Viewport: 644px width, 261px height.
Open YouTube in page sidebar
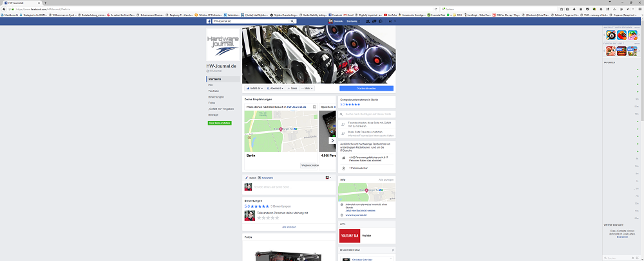[214, 91]
